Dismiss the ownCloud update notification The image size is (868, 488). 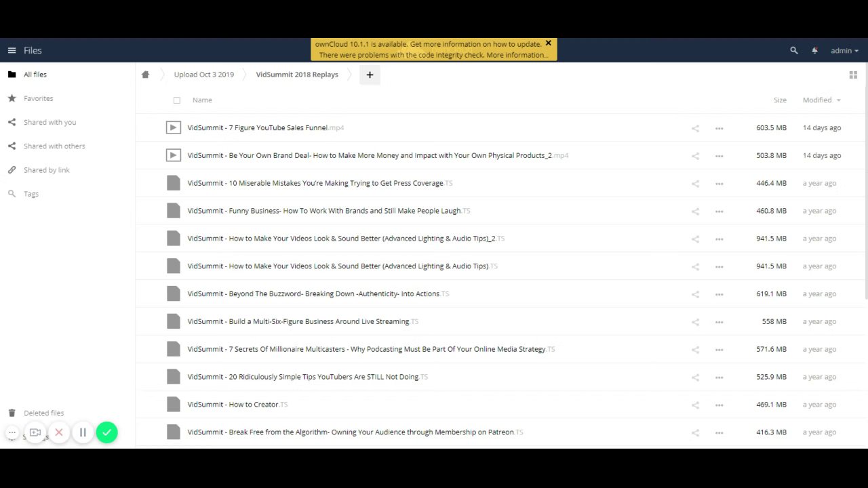(x=548, y=43)
